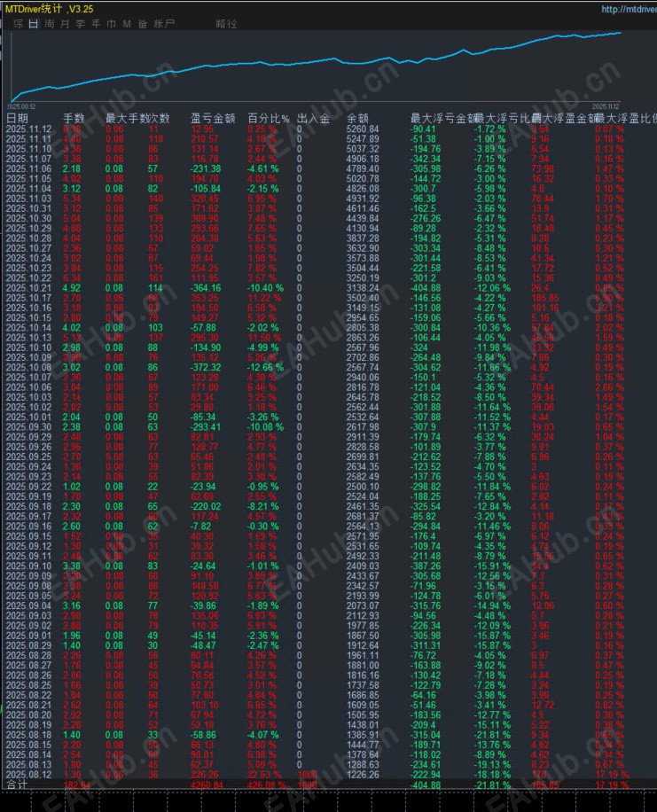Click the 路径 path button
Image resolution: width=657 pixels, height=812 pixels.
tap(226, 24)
